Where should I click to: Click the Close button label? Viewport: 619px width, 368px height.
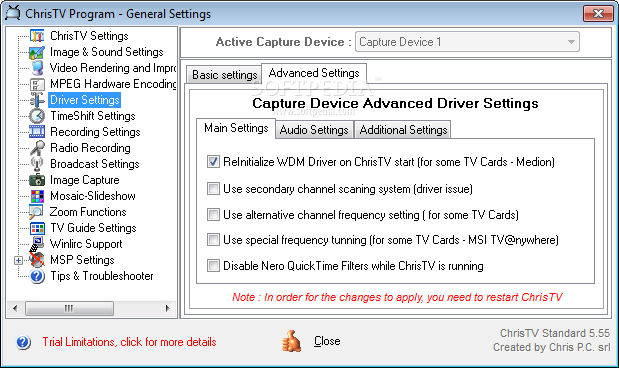tap(327, 341)
